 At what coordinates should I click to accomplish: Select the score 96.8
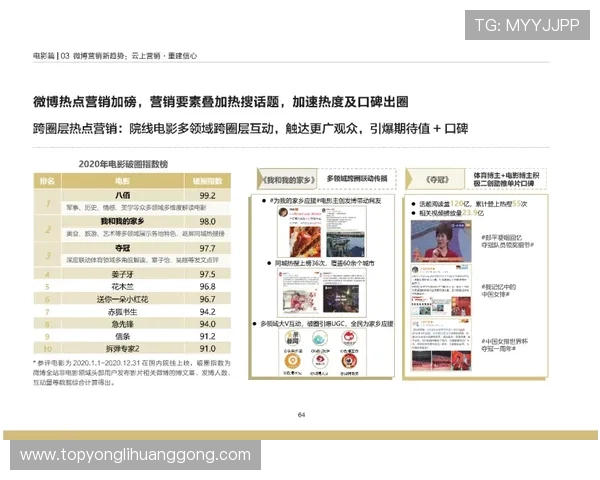pos(207,286)
